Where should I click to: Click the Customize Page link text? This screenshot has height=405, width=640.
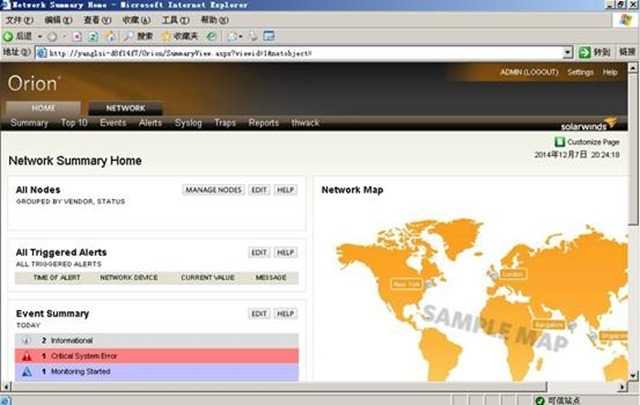tap(593, 142)
